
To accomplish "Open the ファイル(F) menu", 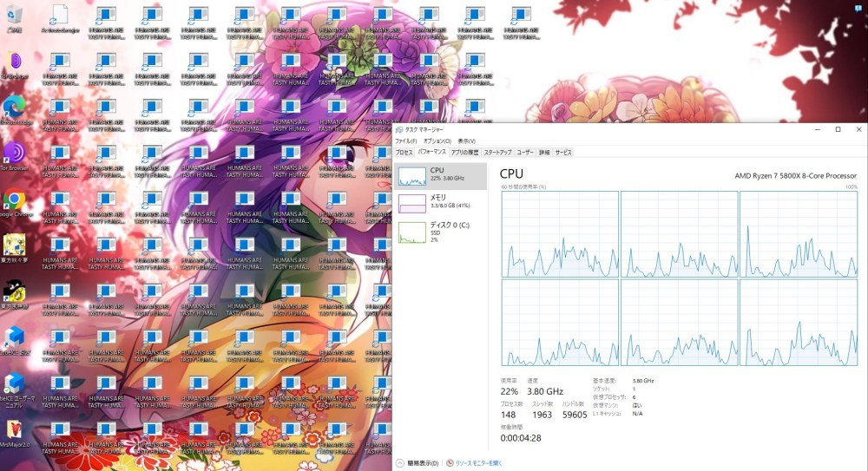I will 405,141.
